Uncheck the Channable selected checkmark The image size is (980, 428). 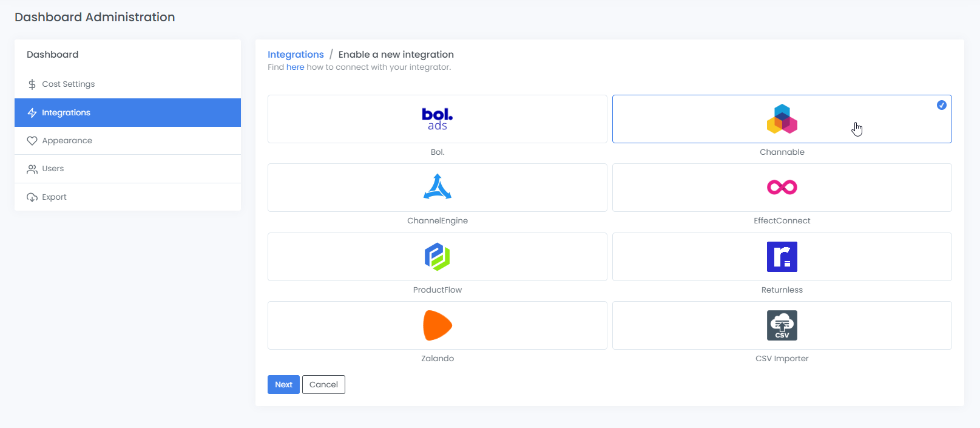(942, 105)
